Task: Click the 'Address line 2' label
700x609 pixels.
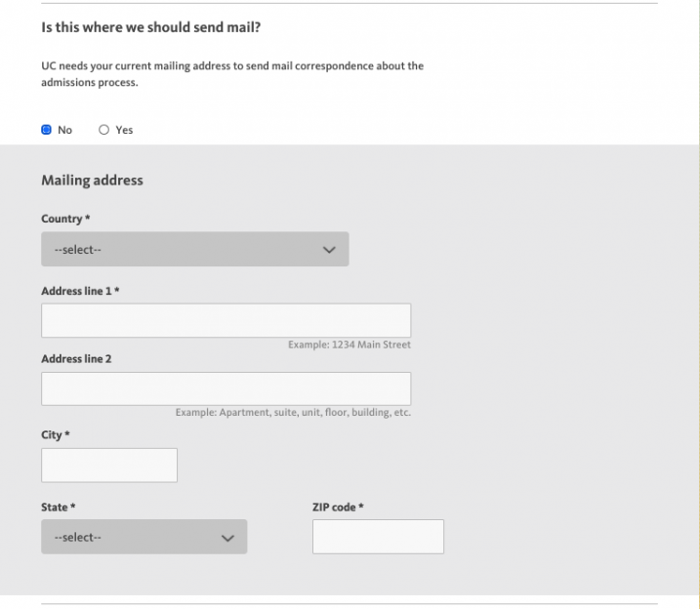Action: (x=76, y=359)
